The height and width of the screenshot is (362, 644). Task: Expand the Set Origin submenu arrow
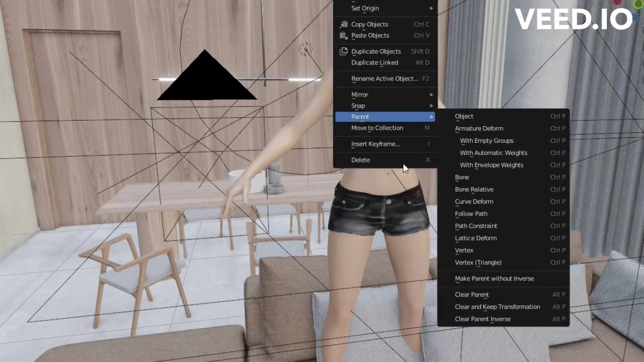tap(431, 8)
